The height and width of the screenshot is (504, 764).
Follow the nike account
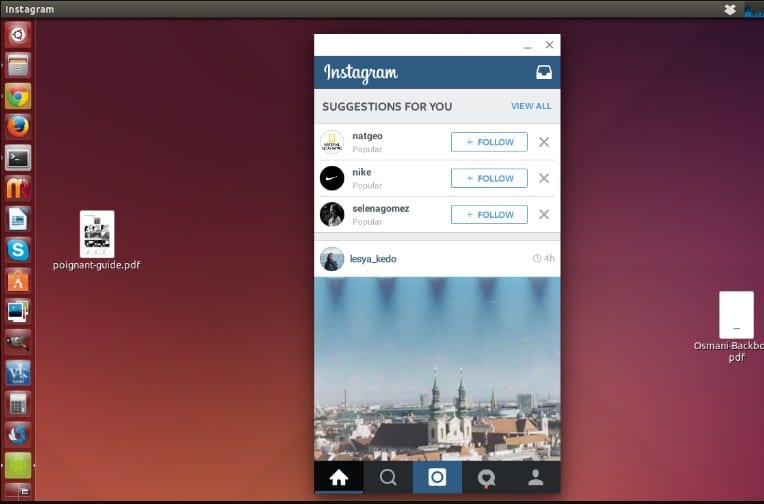tap(489, 178)
